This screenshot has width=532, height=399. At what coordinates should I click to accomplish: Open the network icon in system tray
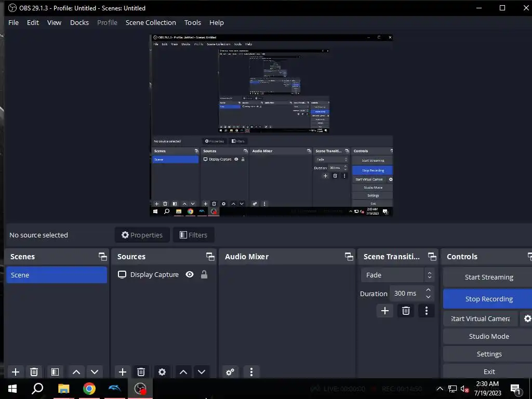(x=453, y=389)
